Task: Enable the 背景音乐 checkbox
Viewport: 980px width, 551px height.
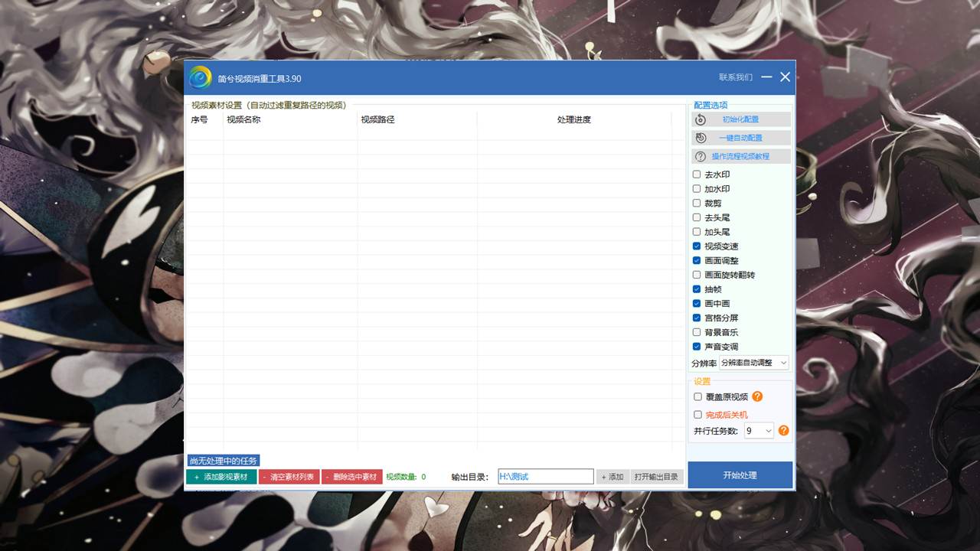Action: 697,332
